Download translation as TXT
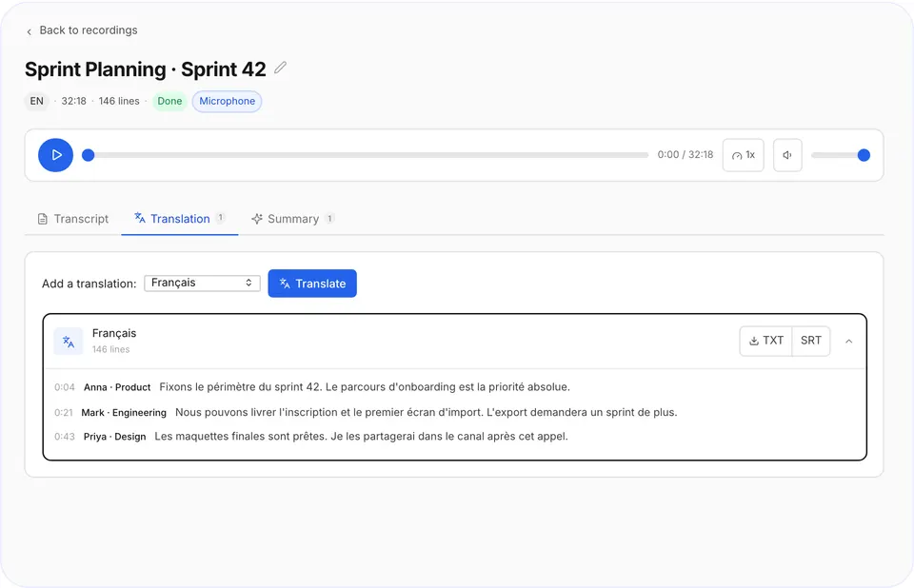The width and height of the screenshot is (914, 588). click(765, 341)
